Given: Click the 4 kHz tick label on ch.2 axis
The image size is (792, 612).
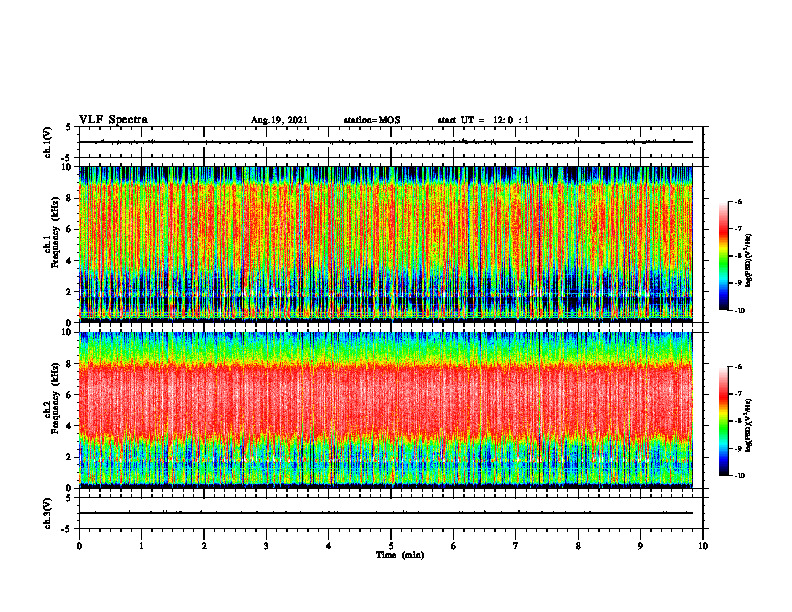Looking at the screenshot, I should tap(69, 426).
